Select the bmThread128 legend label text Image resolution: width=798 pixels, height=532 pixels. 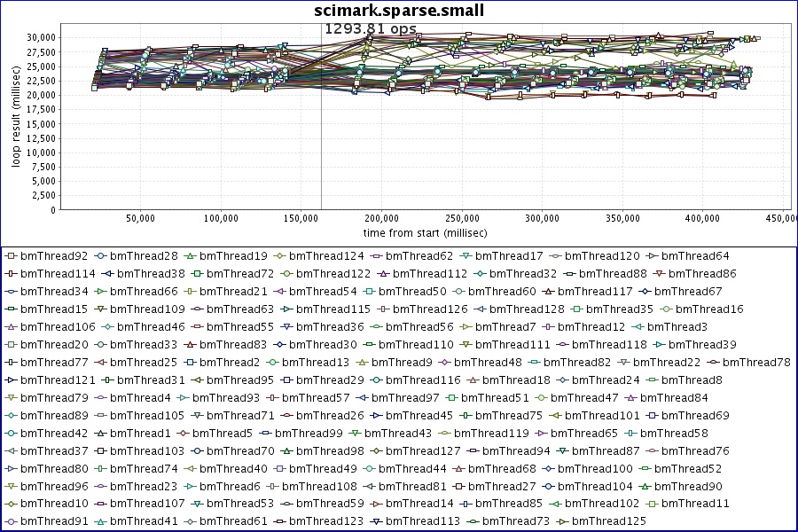pyautogui.click(x=527, y=309)
